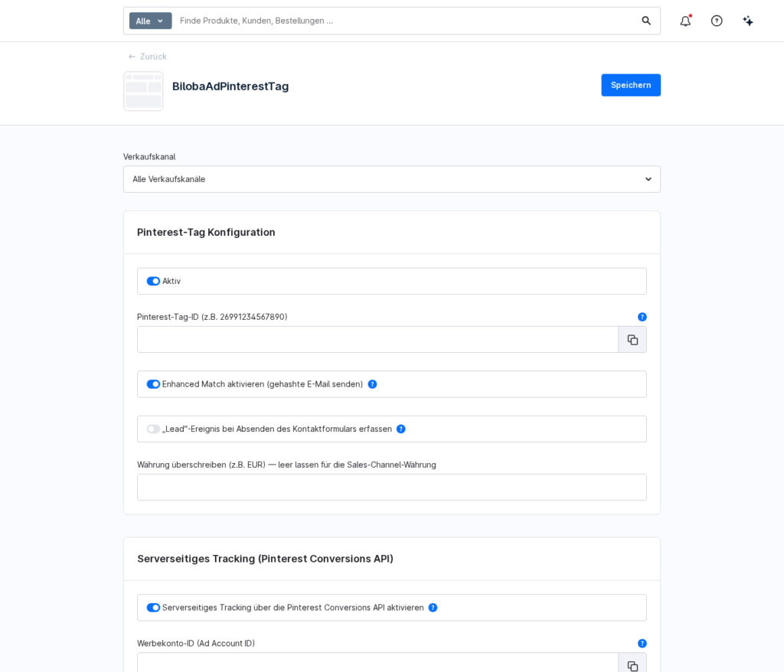Click the search magnifier icon

coord(646,21)
